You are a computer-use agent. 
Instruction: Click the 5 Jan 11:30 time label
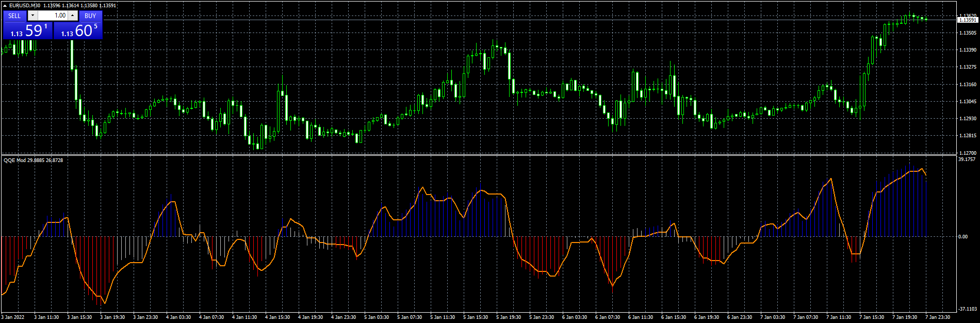[443, 317]
